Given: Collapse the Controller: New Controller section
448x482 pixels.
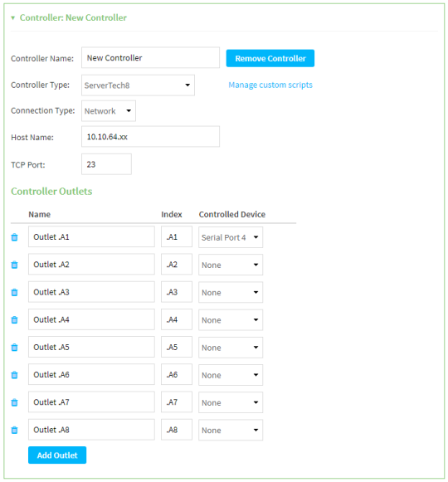Looking at the screenshot, I should (x=13, y=17).
